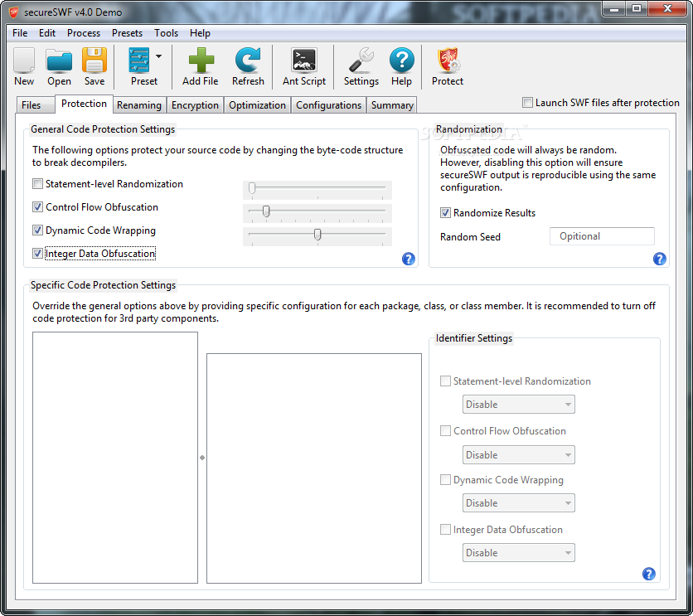
Task: Click the help icon in the Randomization group
Action: pyautogui.click(x=659, y=259)
